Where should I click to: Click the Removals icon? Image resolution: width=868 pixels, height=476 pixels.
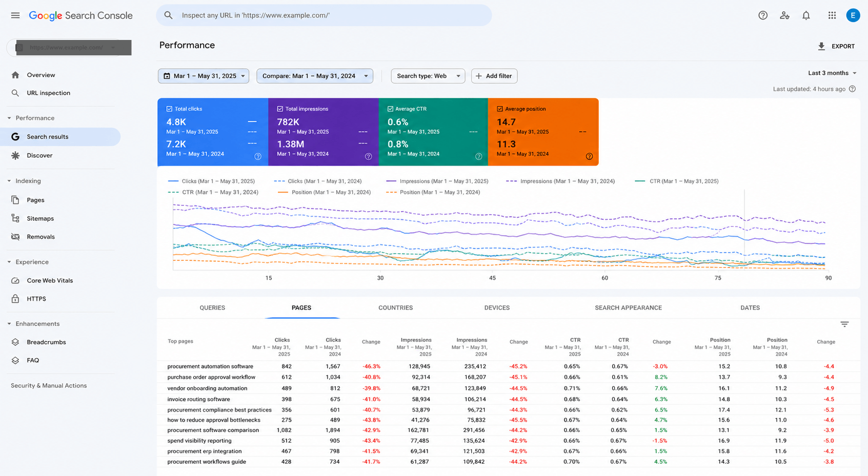pos(15,237)
